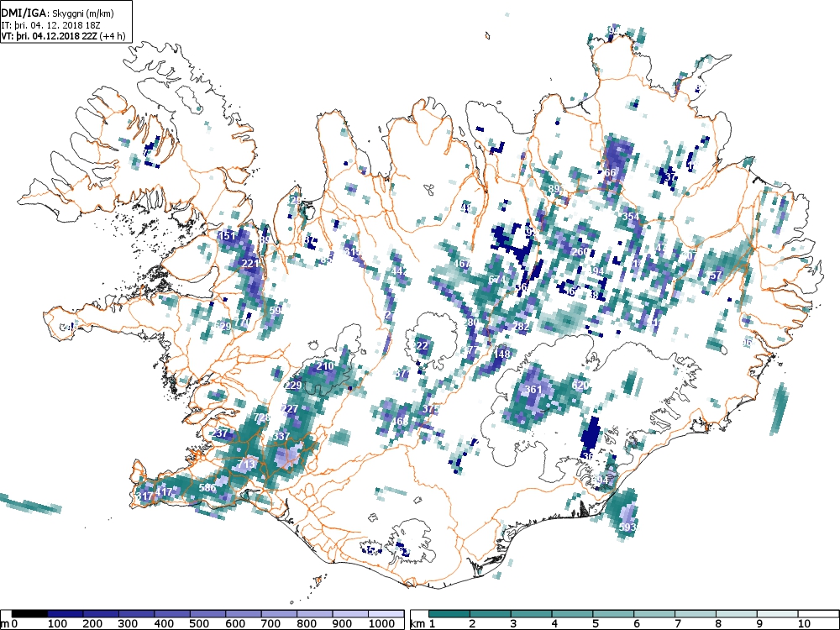This screenshot has width=840, height=630.
Task: Click the title text 'DMI/IGA: Skyggni (m/km)'
Action: click(57, 13)
